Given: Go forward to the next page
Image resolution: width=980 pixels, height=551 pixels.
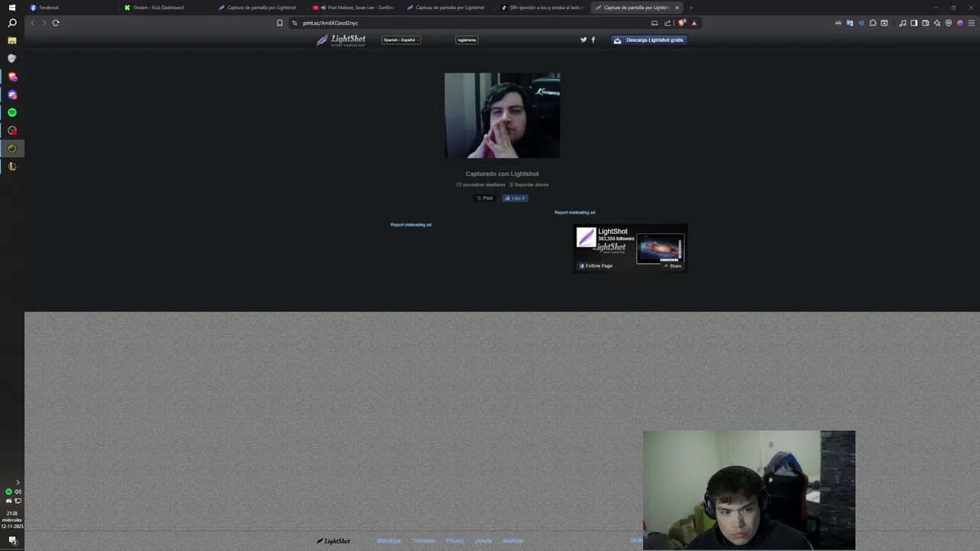Looking at the screenshot, I should (44, 23).
